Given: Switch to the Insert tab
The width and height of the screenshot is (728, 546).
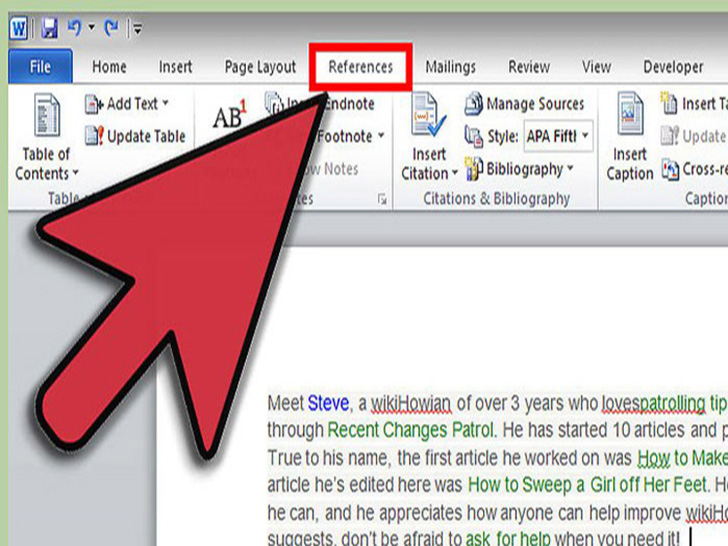Looking at the screenshot, I should click(x=175, y=67).
